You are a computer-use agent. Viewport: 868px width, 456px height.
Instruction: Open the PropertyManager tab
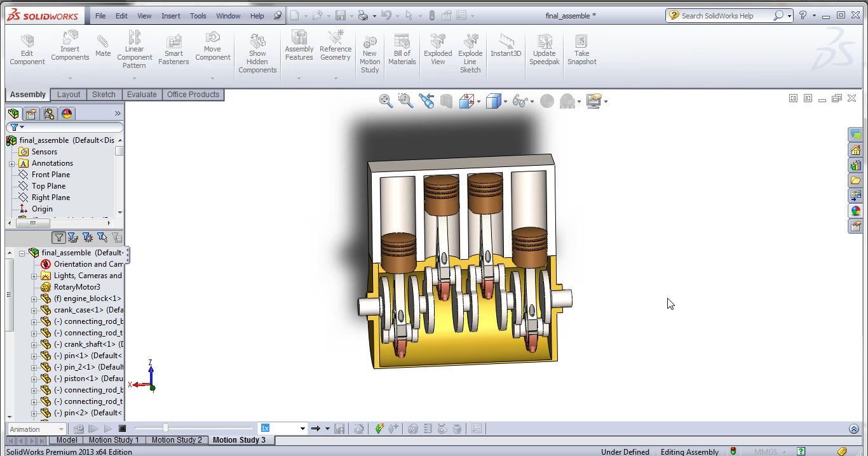pyautogui.click(x=31, y=114)
